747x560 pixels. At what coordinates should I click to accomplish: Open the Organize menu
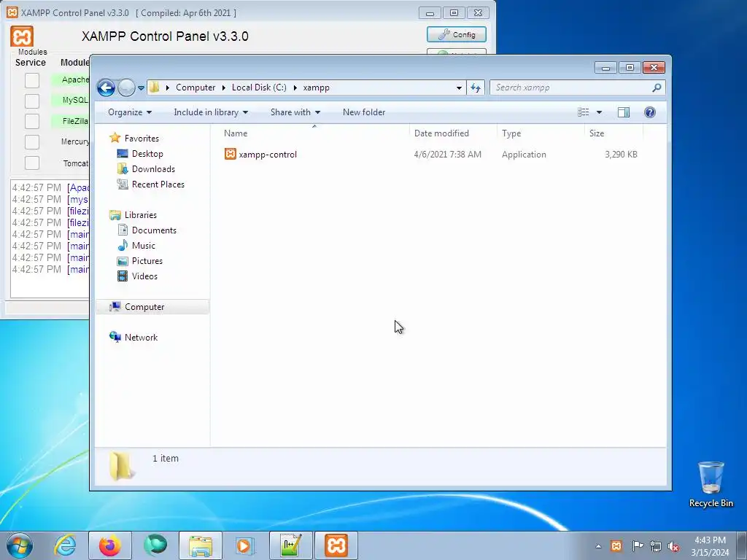[130, 112]
